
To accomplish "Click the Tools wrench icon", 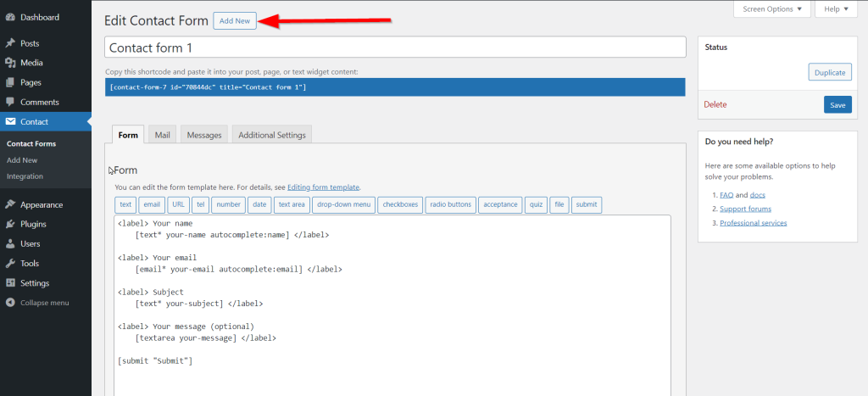I will 10,263.
